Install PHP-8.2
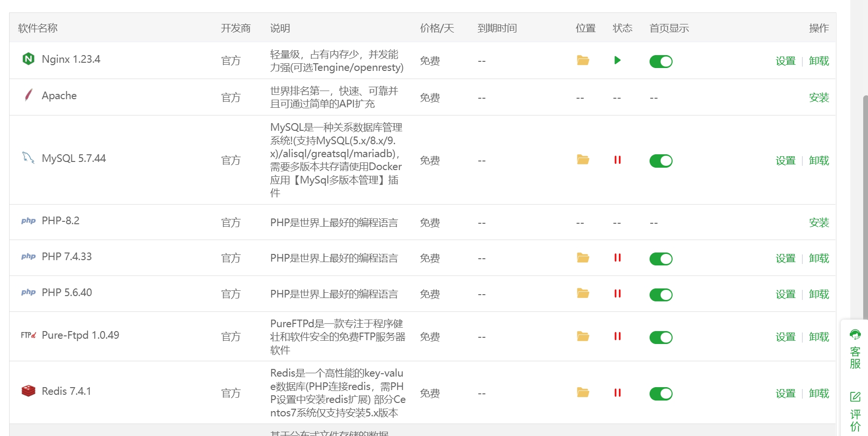 (x=819, y=223)
